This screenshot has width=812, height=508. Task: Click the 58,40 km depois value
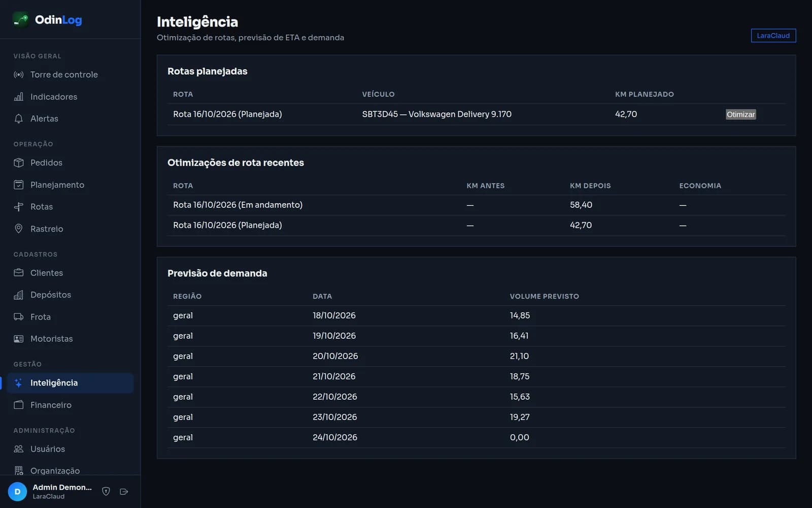tap(581, 205)
